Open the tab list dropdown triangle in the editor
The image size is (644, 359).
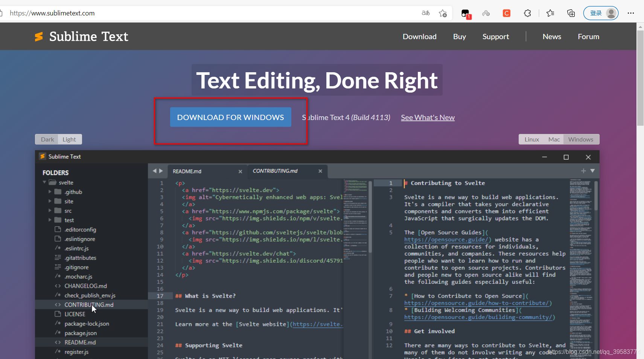(x=592, y=171)
